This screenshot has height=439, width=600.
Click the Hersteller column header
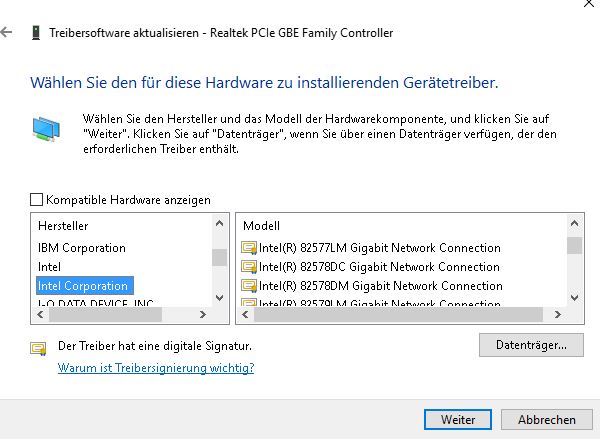pyautogui.click(x=63, y=226)
